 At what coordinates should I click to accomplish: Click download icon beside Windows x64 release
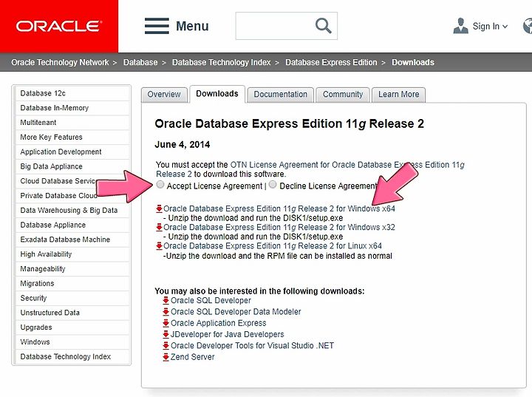(x=159, y=208)
